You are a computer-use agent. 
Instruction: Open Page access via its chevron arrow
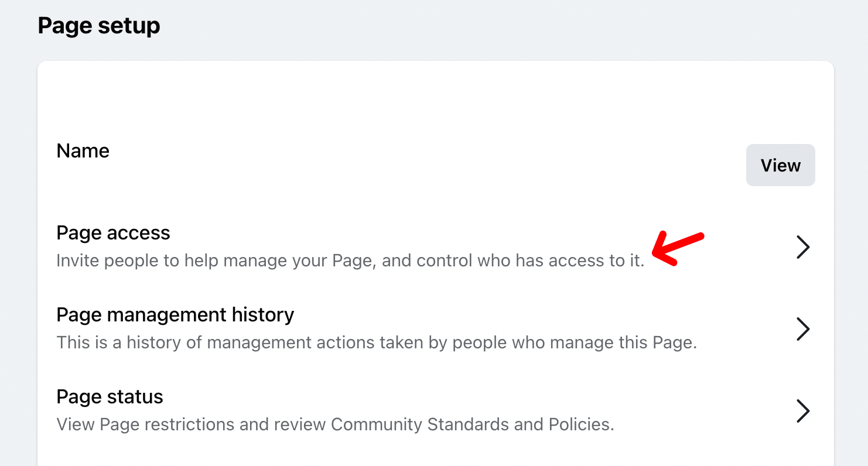803,247
